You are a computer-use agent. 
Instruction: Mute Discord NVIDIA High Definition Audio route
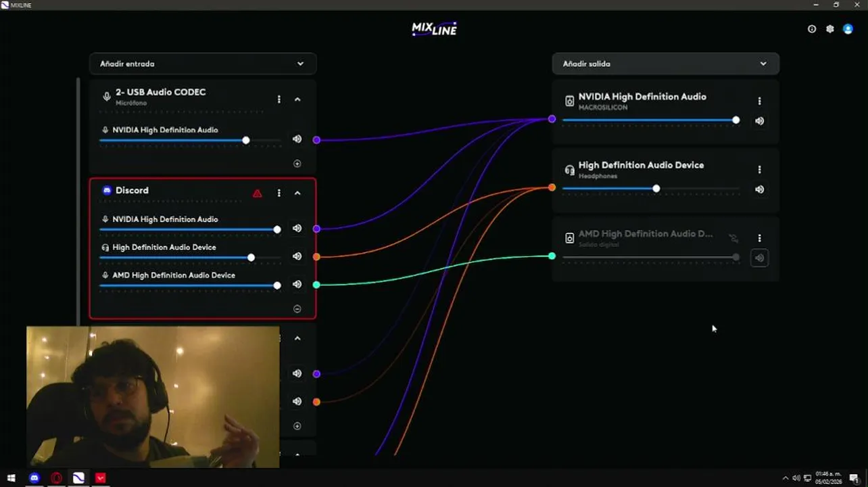click(297, 229)
